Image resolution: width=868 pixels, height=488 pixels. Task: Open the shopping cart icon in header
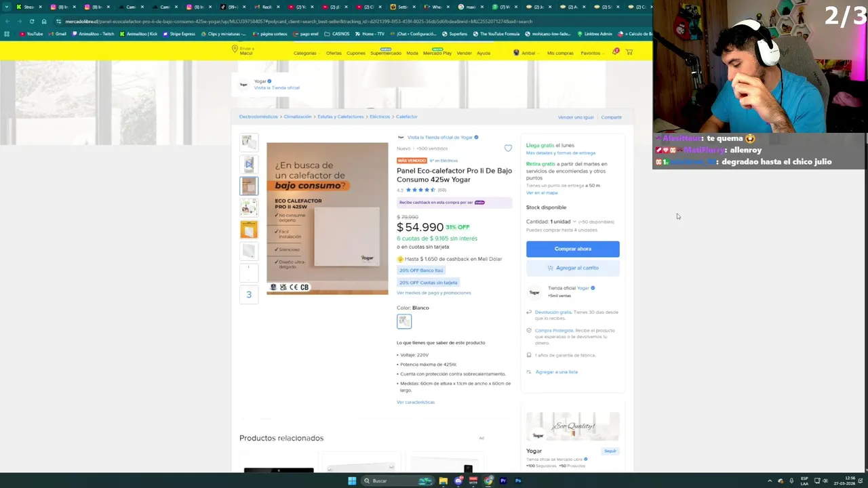629,52
